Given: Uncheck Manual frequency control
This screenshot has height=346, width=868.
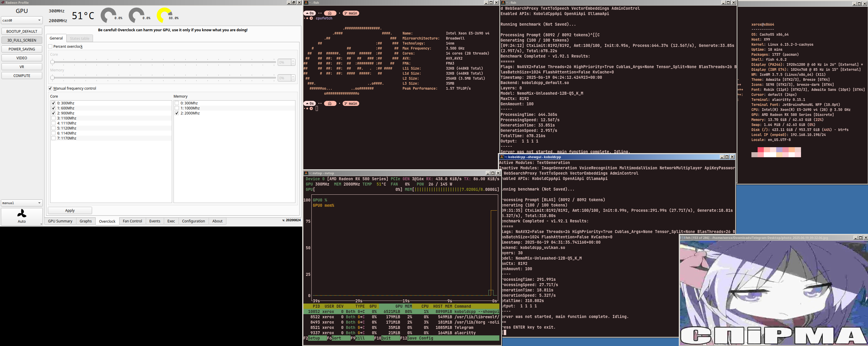Looking at the screenshot, I should click(x=50, y=88).
